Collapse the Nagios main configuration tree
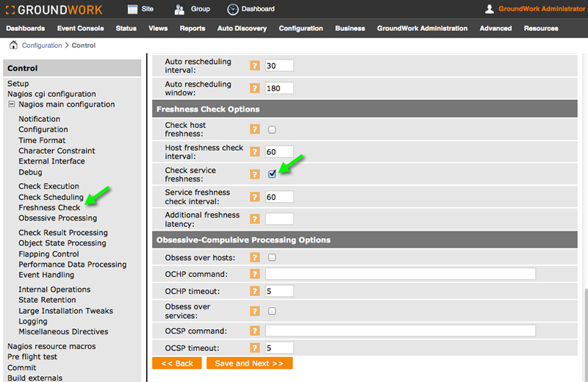The width and height of the screenshot is (588, 382). tap(12, 104)
